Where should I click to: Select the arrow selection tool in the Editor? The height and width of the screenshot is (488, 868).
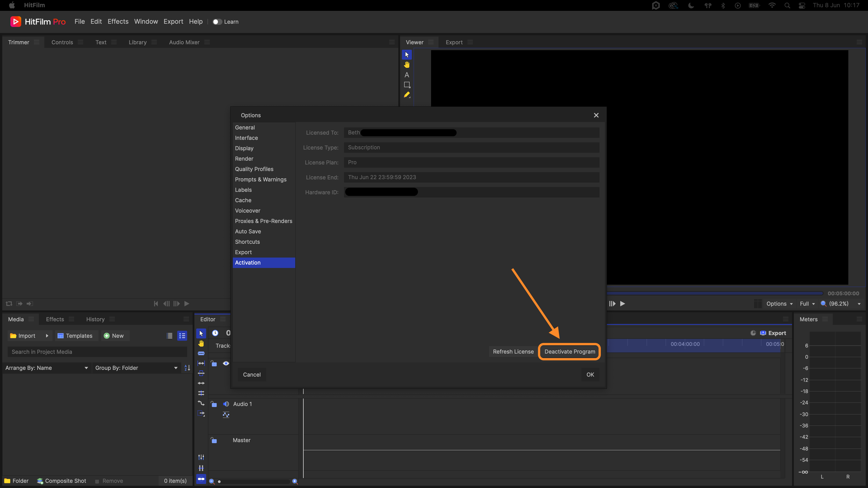click(x=201, y=333)
